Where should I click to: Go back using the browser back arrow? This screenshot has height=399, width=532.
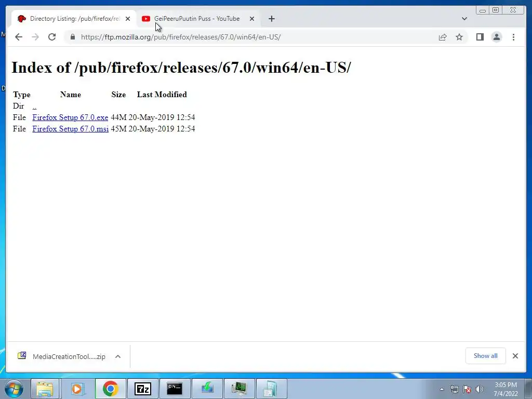19,37
